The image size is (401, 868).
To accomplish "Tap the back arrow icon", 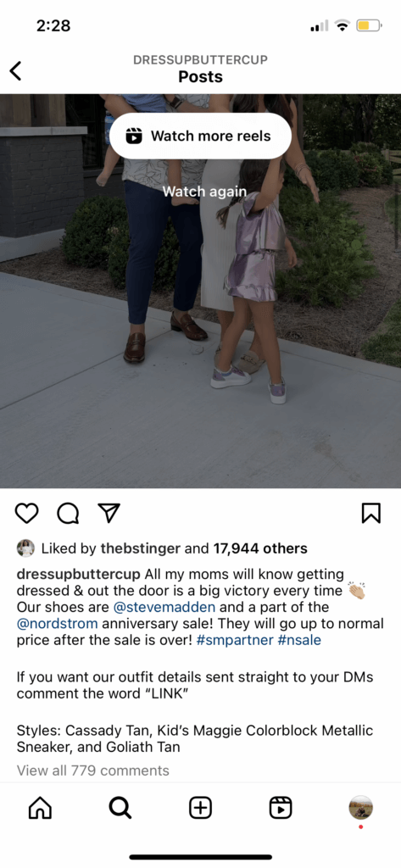I will [15, 70].
